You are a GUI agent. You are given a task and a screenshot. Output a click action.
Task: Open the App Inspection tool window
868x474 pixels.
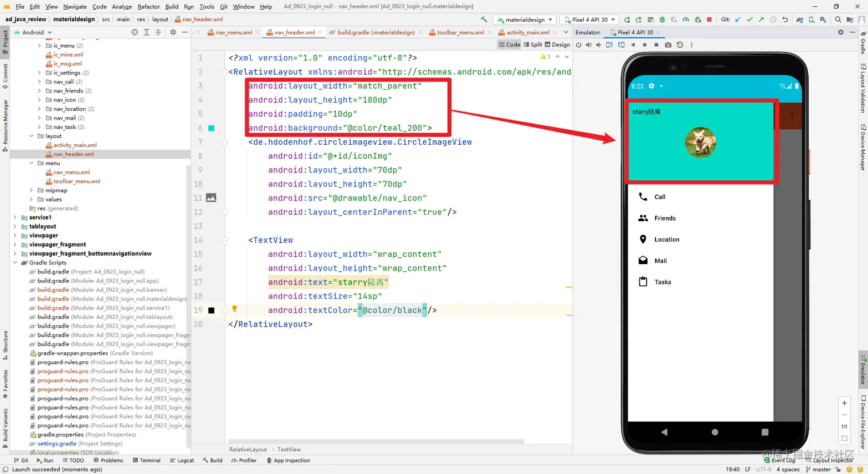coord(288,460)
